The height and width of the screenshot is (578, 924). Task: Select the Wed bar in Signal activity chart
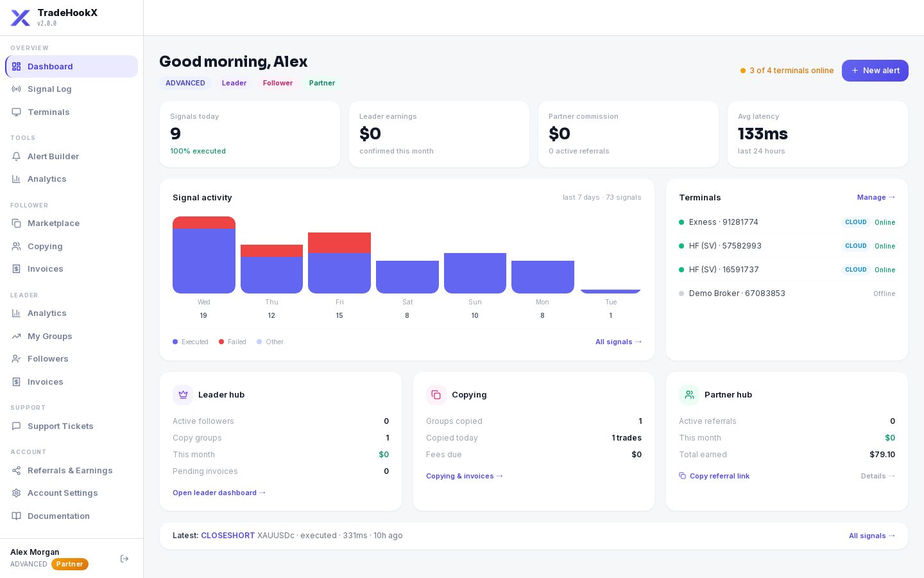click(x=204, y=255)
